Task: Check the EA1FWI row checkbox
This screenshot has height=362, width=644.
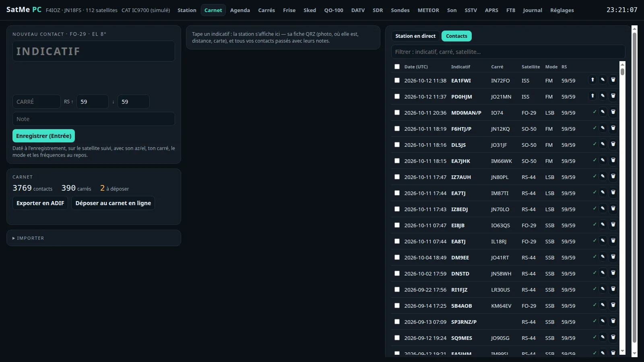Action: click(397, 80)
